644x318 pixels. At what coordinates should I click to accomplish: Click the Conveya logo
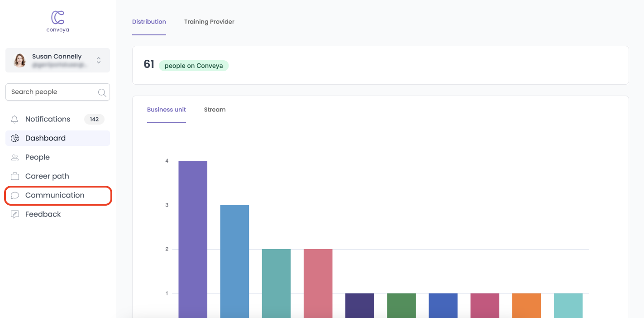(57, 22)
